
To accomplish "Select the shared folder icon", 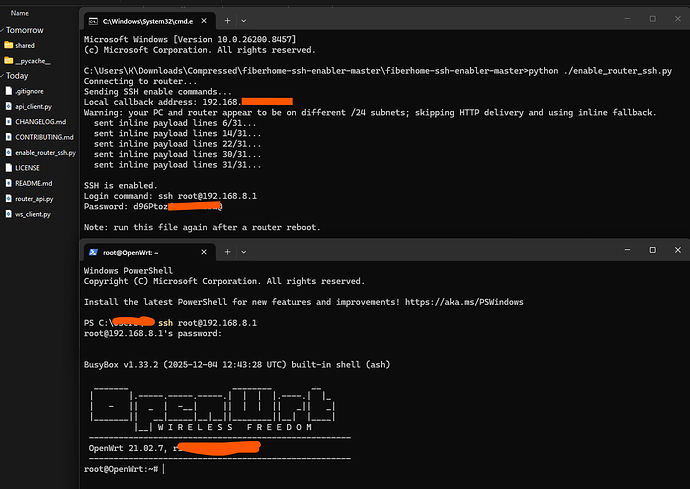I will click(x=8, y=45).
